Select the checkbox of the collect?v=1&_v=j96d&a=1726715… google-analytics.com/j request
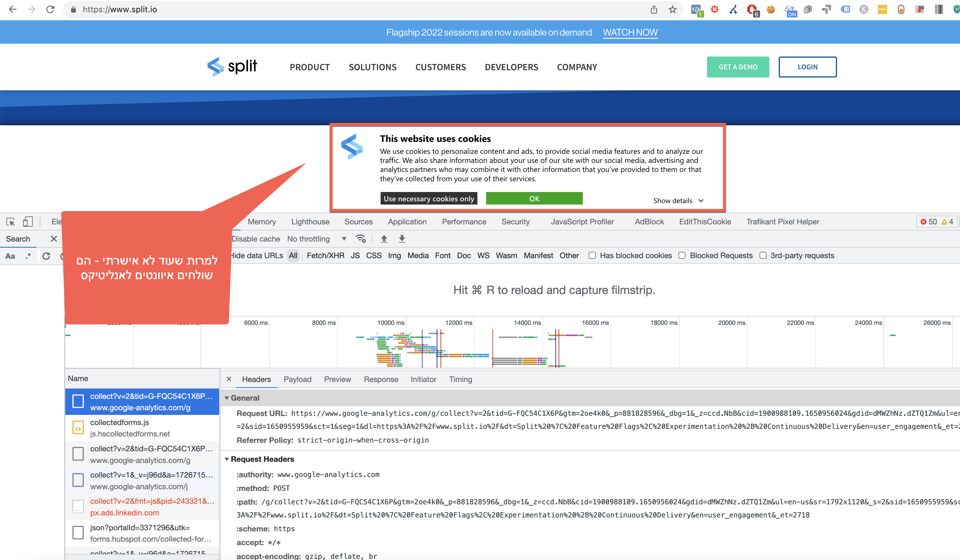This screenshot has height=560, width=960. pyautogui.click(x=78, y=480)
